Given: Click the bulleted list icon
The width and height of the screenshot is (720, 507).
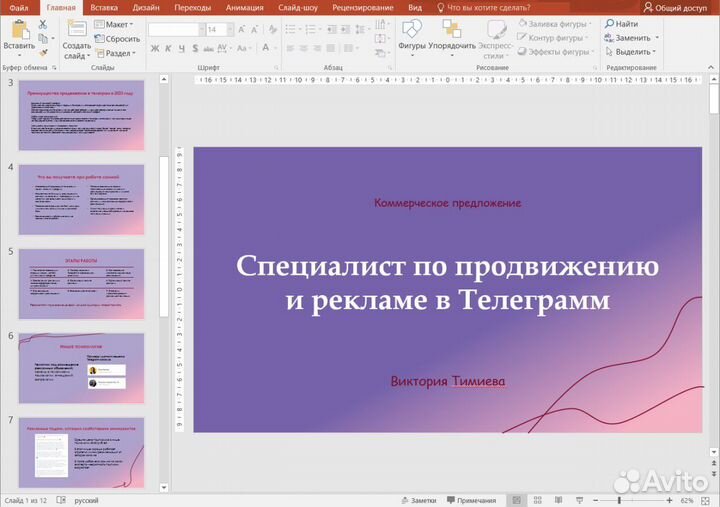Looking at the screenshot, I should click(x=290, y=30).
